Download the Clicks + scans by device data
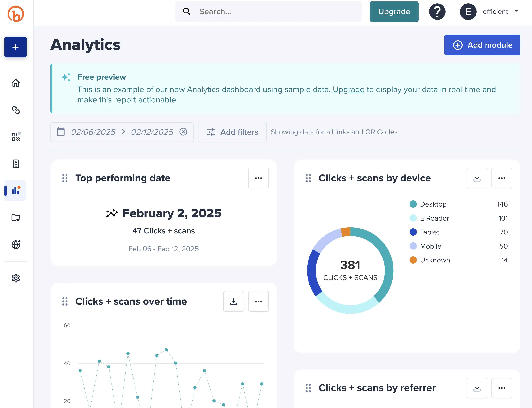Viewport: 532px width, 408px height. click(x=477, y=178)
